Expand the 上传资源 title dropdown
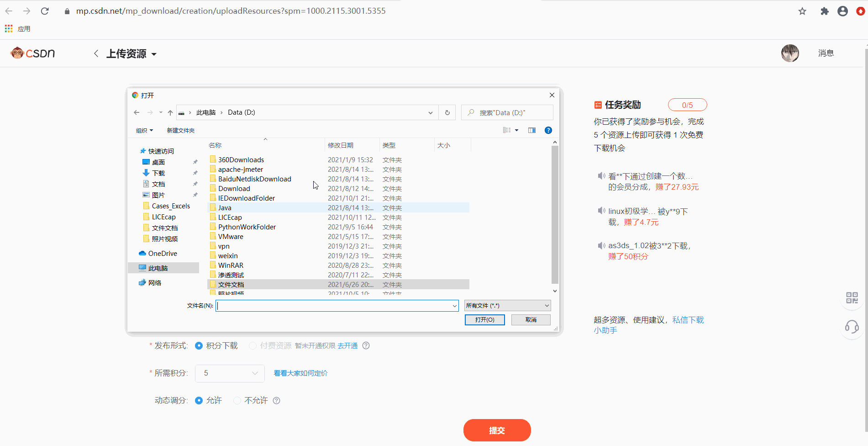Viewport: 868px width, 446px height. tap(154, 54)
